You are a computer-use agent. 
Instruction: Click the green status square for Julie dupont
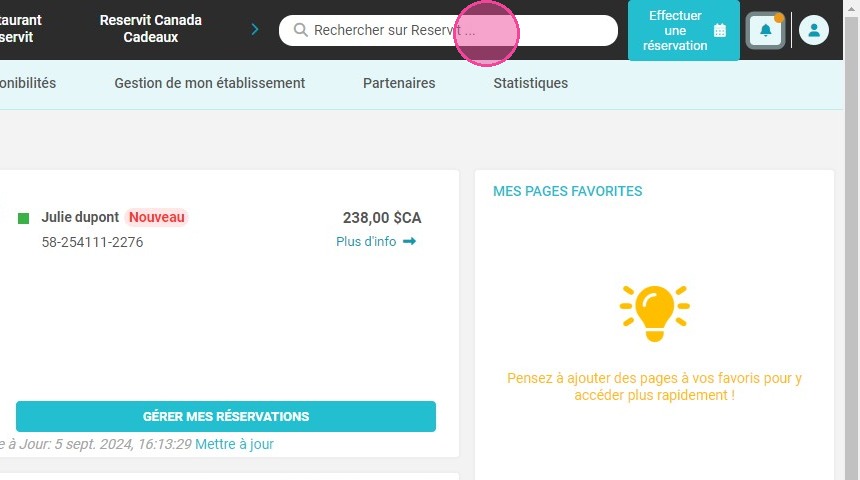coord(24,218)
